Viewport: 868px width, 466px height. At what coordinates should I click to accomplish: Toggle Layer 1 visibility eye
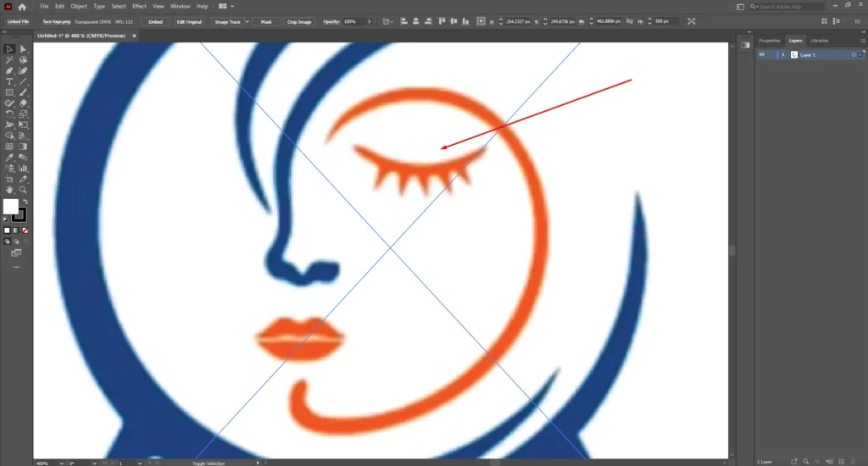click(x=762, y=55)
